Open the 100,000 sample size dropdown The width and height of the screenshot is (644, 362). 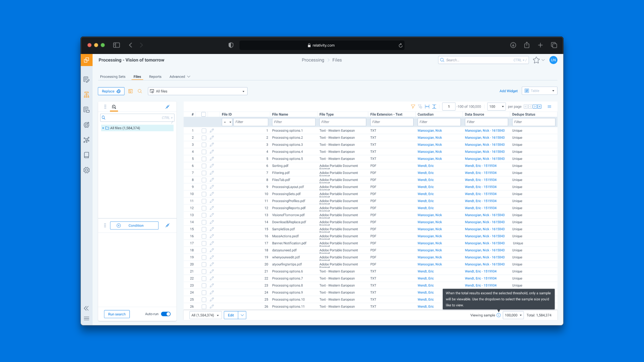tap(513, 315)
